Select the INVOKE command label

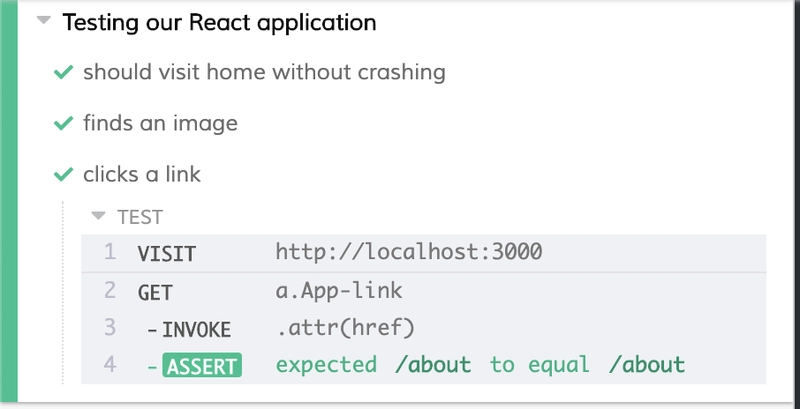(x=196, y=329)
